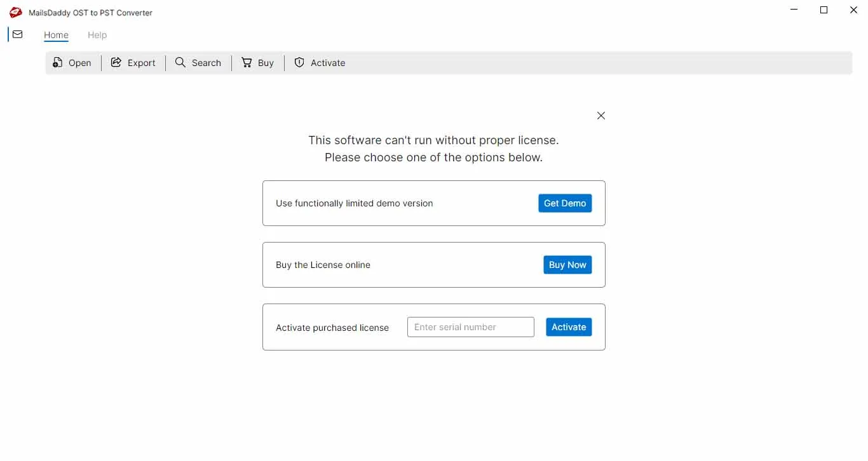868x461 pixels.
Task: Select the mail envelope sidebar icon
Action: tap(18, 34)
